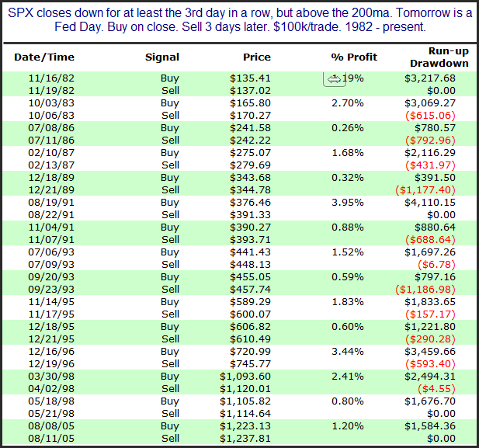Click the 1.83% profit value
Screen dimensions: 479x448
coord(348,302)
